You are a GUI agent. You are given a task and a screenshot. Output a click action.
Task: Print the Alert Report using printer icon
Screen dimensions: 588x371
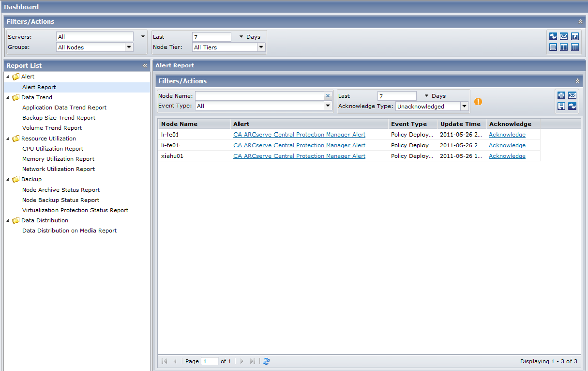coord(561,95)
